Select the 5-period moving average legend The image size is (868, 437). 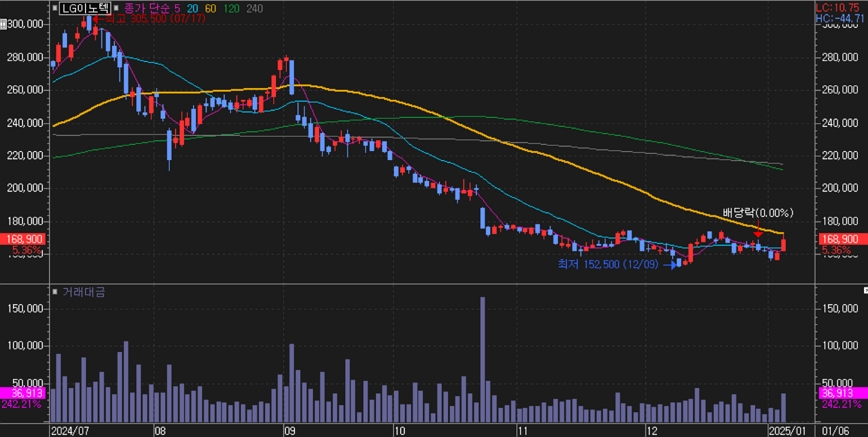[x=177, y=8]
